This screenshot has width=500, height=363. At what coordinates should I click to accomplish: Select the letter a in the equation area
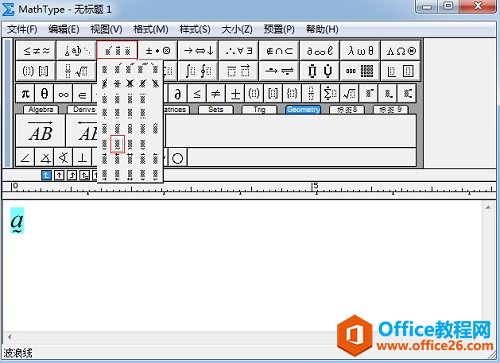point(17,221)
